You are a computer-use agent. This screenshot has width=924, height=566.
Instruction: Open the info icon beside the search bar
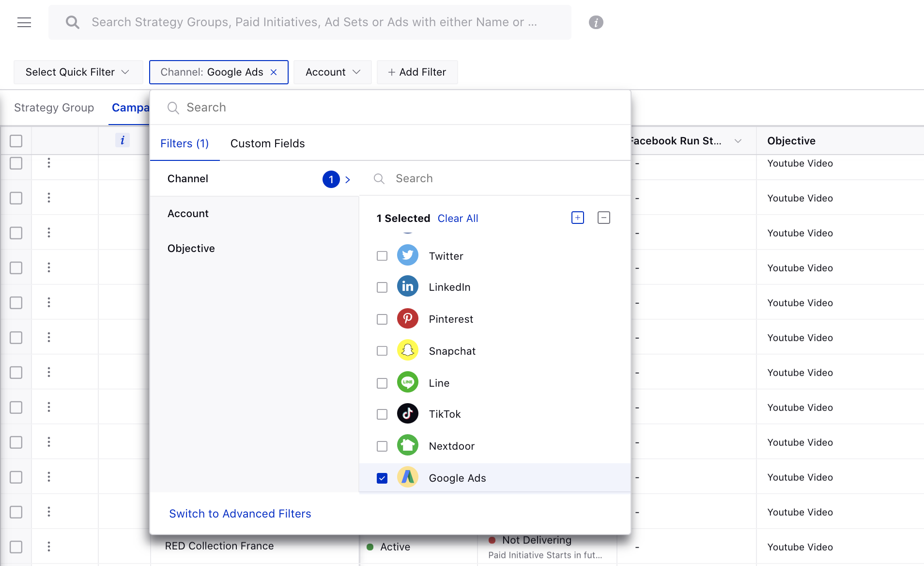coord(596,22)
